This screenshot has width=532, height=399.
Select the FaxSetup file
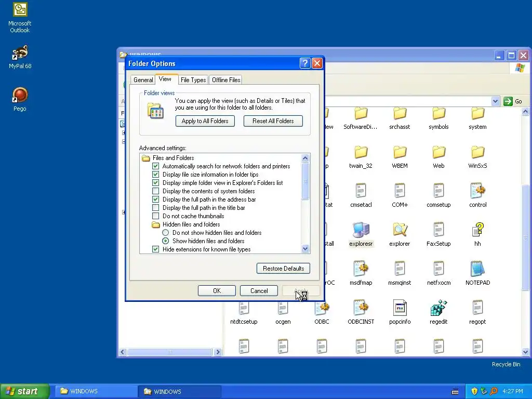tap(438, 235)
